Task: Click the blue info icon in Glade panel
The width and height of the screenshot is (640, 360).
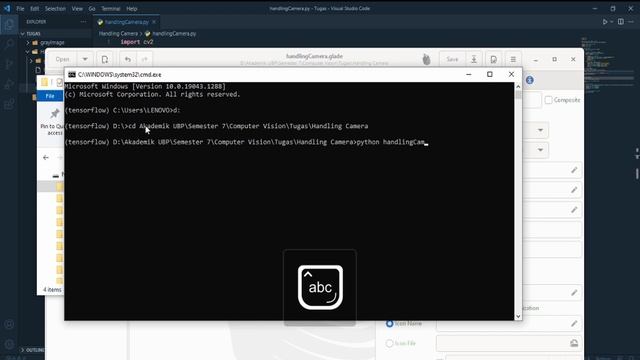Action: click(x=530, y=80)
